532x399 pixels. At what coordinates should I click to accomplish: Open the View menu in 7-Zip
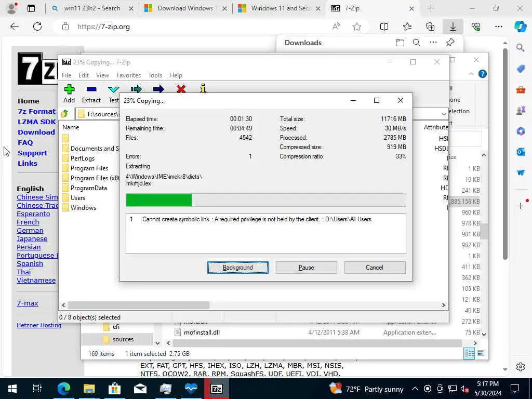click(x=102, y=75)
